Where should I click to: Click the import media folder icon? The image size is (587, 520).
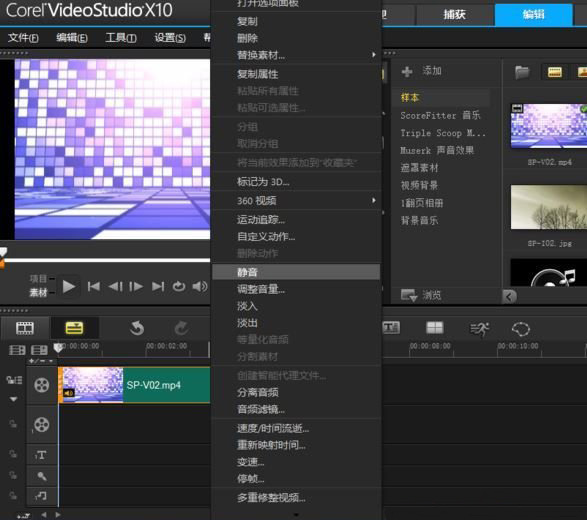tap(522, 72)
